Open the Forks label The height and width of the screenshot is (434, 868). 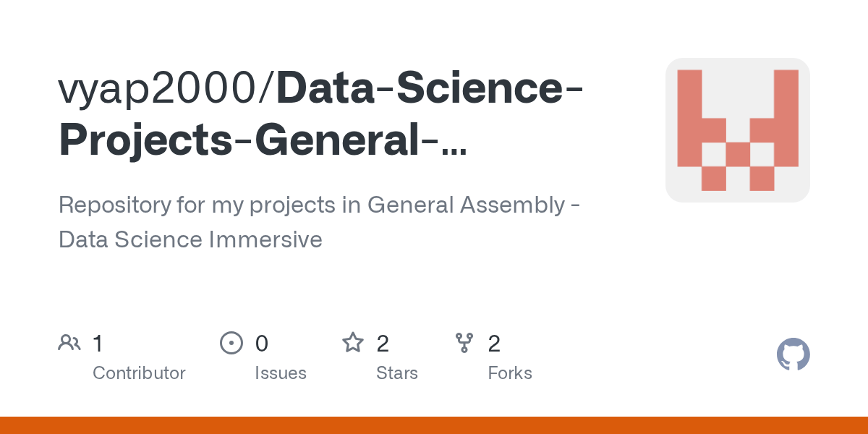point(509,373)
